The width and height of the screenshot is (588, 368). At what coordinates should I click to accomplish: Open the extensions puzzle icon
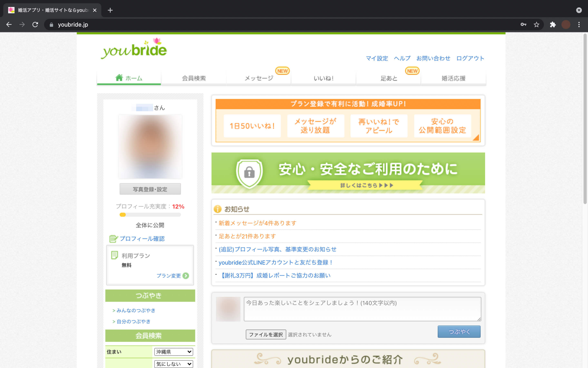tap(553, 25)
